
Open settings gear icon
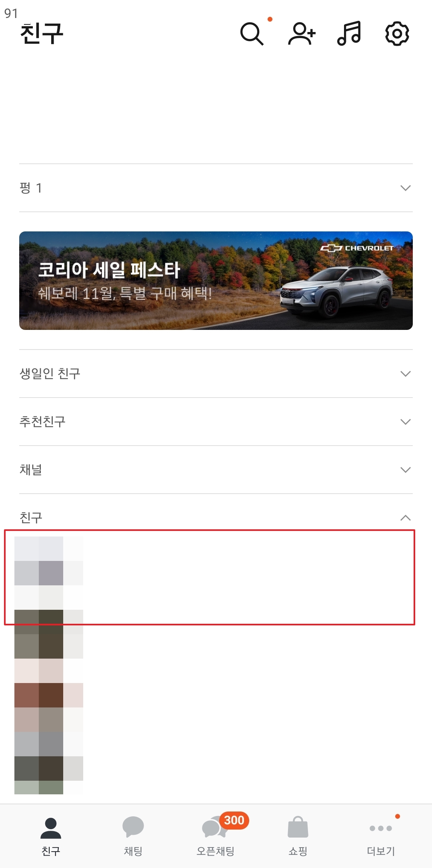pos(397,34)
